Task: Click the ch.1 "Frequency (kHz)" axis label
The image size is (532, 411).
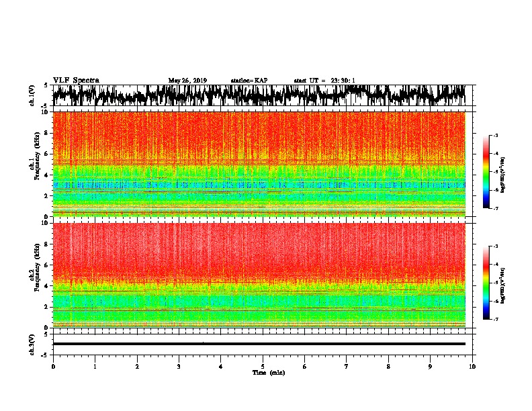Action: pyautogui.click(x=37, y=156)
